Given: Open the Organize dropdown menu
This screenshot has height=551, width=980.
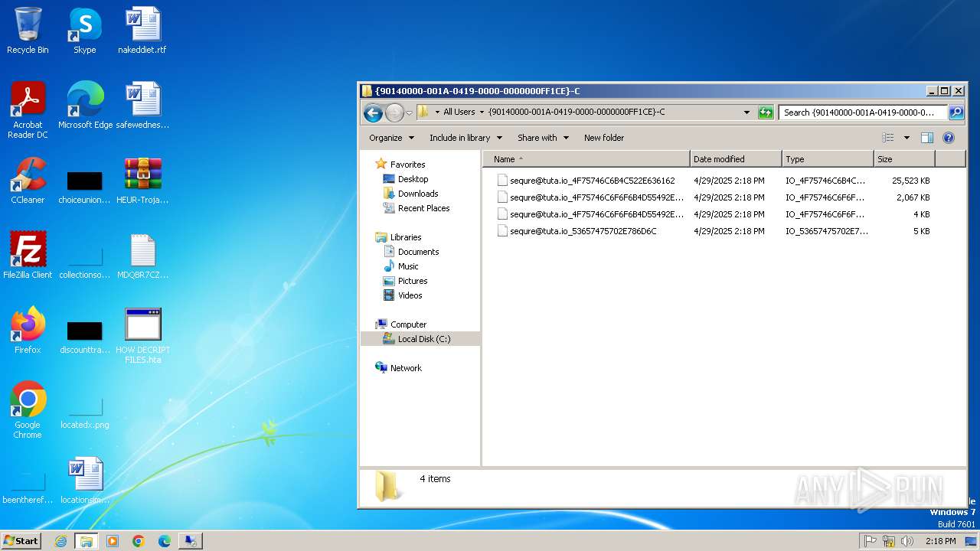Looking at the screenshot, I should [x=391, y=138].
